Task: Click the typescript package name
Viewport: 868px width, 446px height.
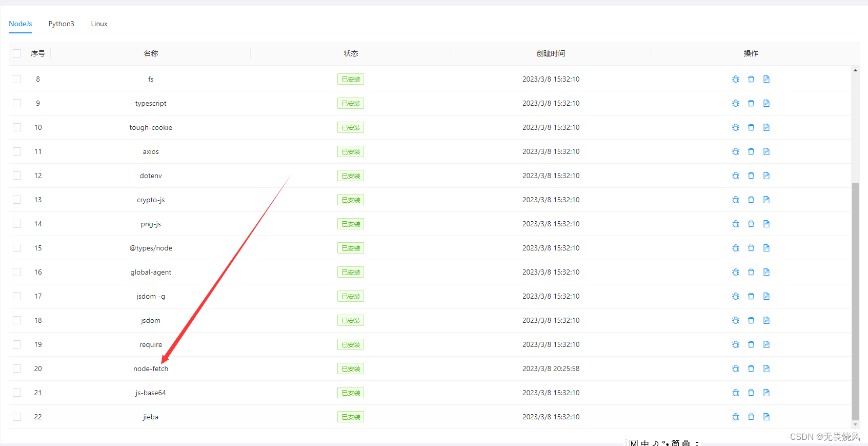Action: click(151, 103)
